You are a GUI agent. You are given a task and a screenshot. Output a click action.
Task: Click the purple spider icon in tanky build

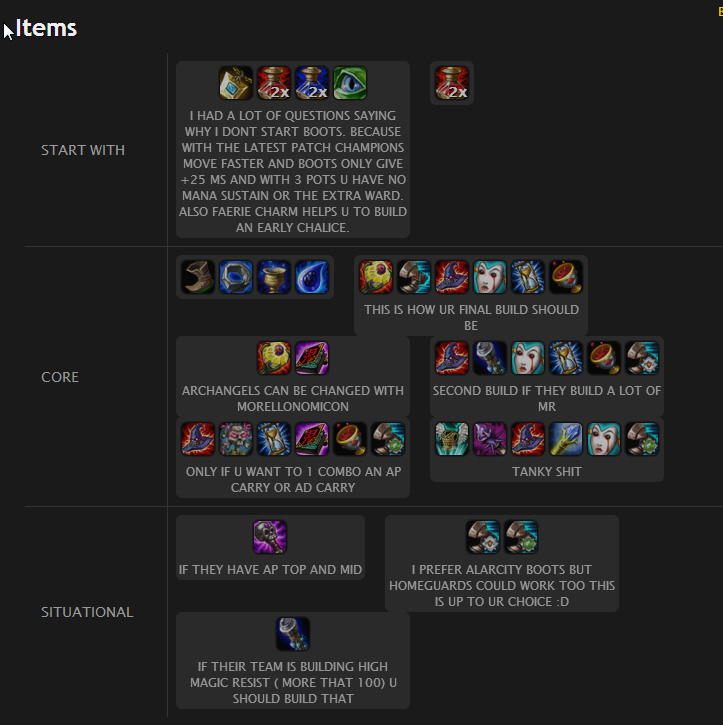coord(490,439)
